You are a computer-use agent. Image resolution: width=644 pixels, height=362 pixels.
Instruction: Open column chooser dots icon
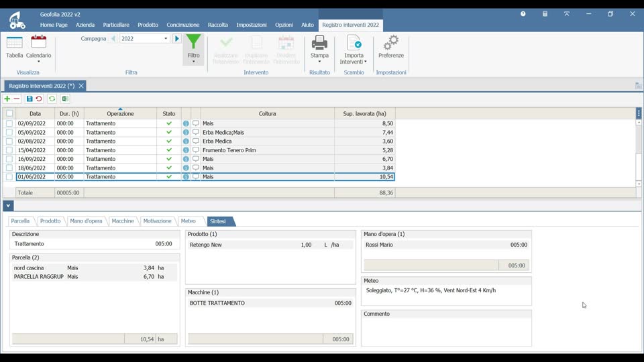(639, 113)
